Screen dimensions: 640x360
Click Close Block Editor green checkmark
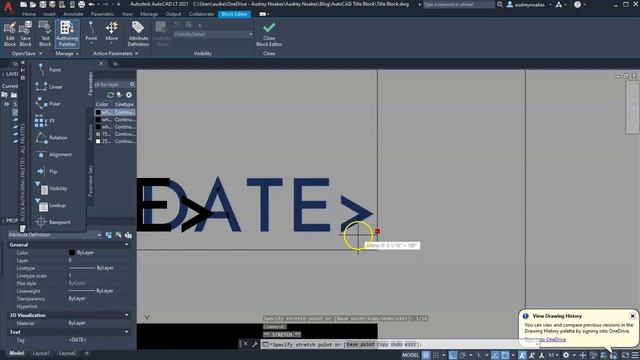click(x=269, y=34)
